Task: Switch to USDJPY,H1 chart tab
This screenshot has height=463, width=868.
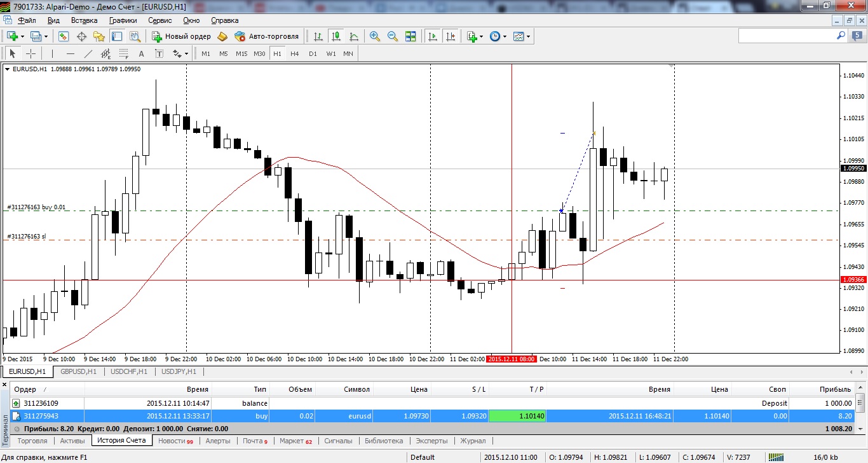Action: coord(179,371)
